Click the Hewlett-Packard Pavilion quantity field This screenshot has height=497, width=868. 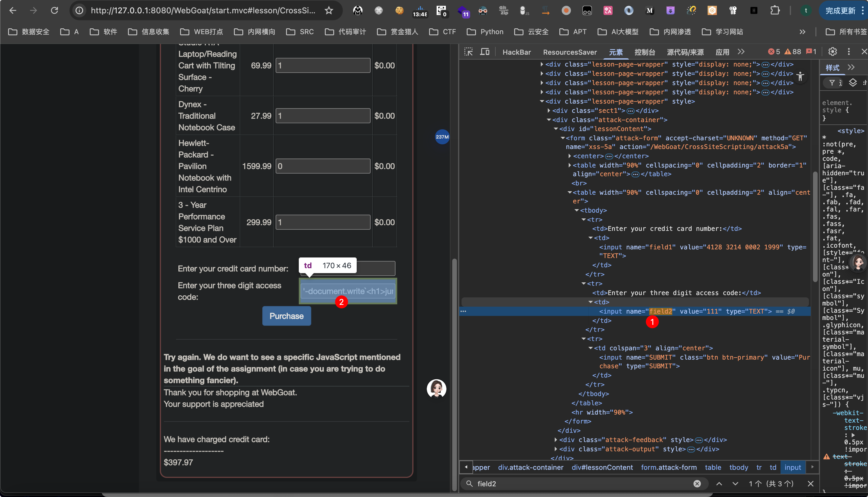point(323,166)
